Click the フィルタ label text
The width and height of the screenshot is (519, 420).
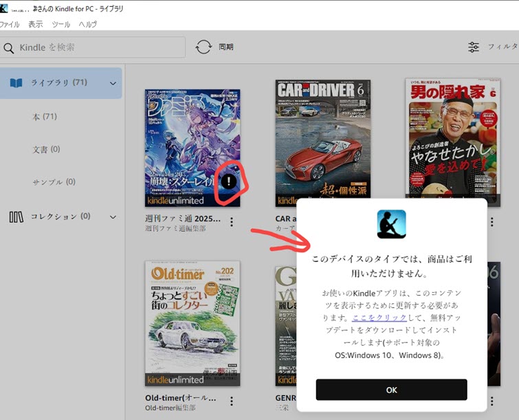point(503,47)
